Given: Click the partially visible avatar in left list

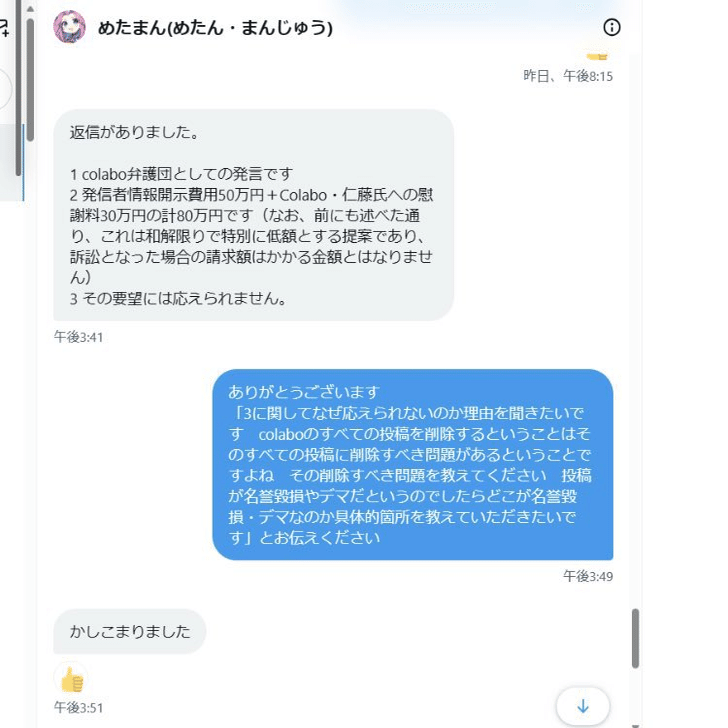Looking at the screenshot, I should coord(5,89).
